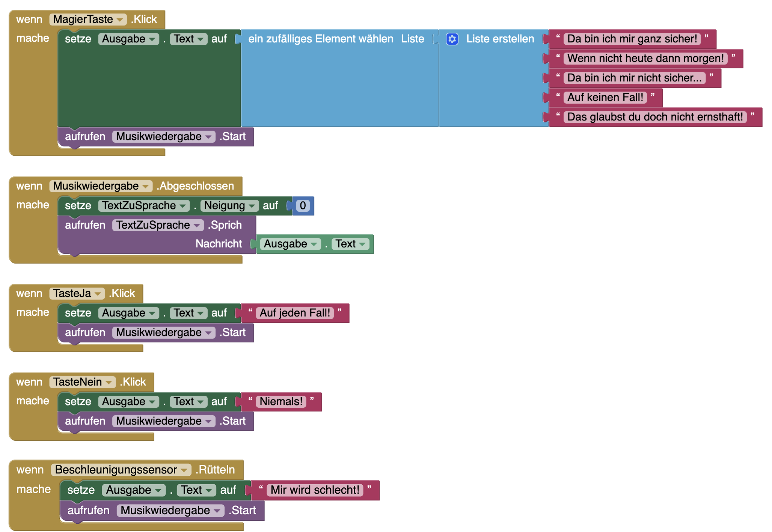Click the number field containing 0
Image resolution: width=772 pixels, height=532 pixels.
coord(303,206)
